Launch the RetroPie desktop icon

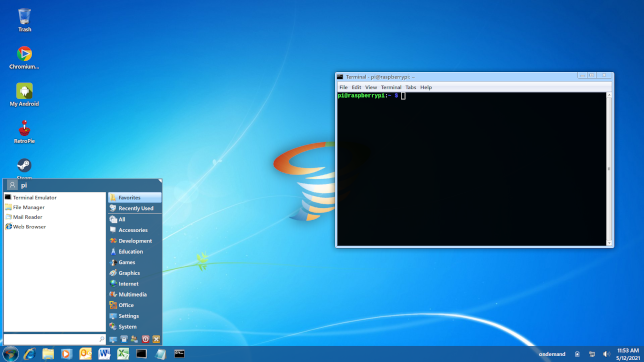(x=24, y=132)
